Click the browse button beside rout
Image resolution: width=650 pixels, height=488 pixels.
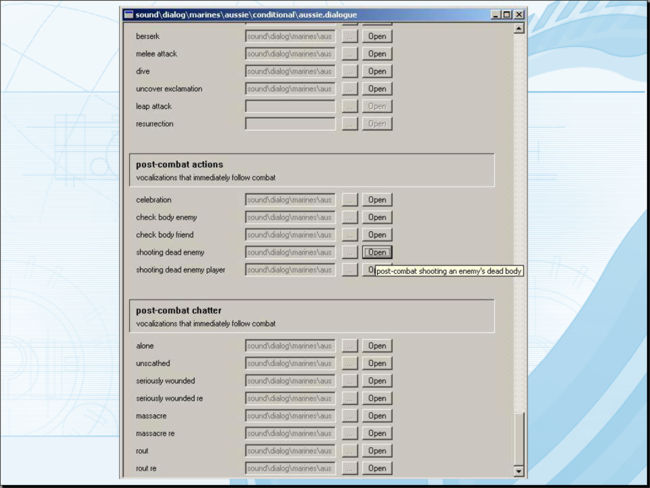pyautogui.click(x=349, y=451)
